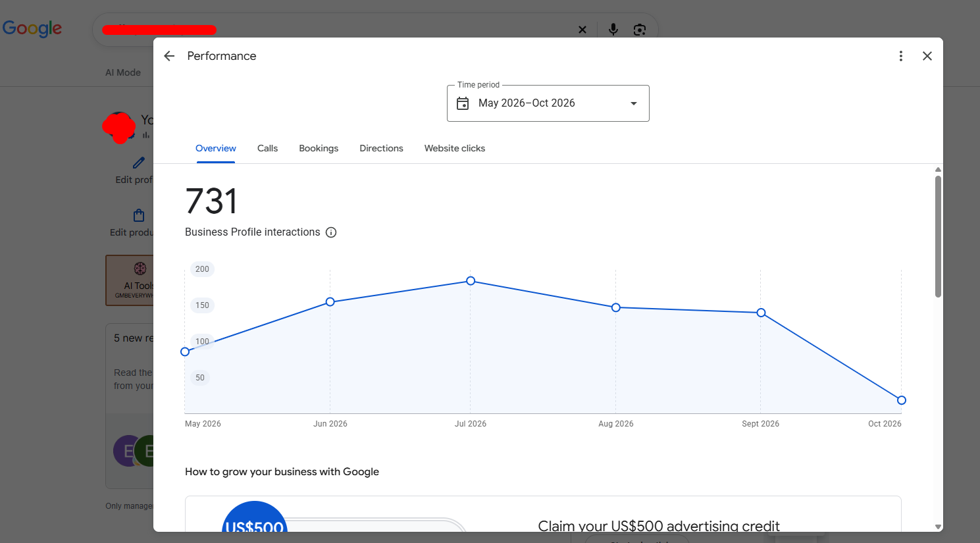Click the Aug 2026 data point
The width and height of the screenshot is (980, 543).
[616, 307]
